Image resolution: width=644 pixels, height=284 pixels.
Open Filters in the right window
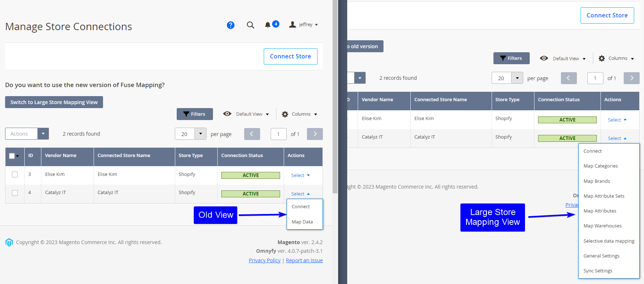(511, 58)
